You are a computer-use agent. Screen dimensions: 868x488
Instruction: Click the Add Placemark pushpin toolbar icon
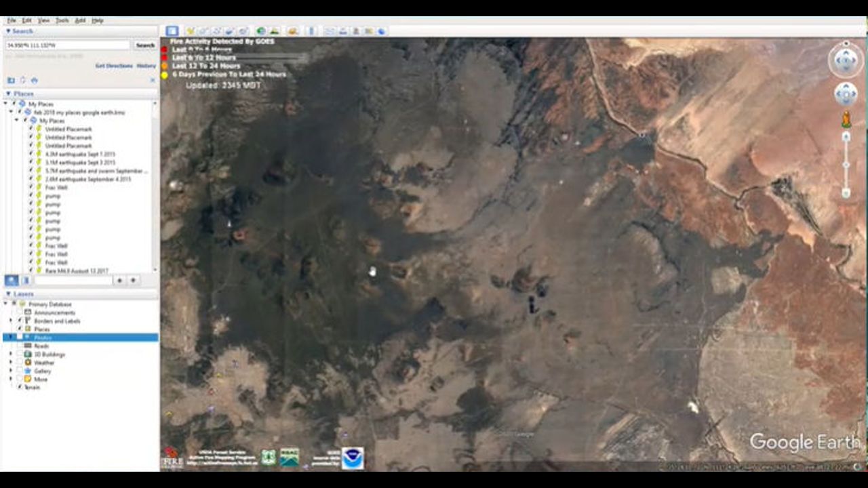coord(191,31)
